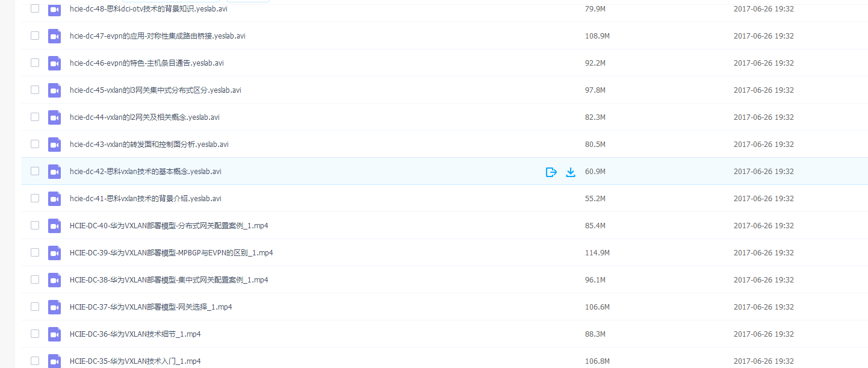868x368 pixels.
Task: Enable checkbox on hcie-dc-41 row
Action: click(35, 198)
